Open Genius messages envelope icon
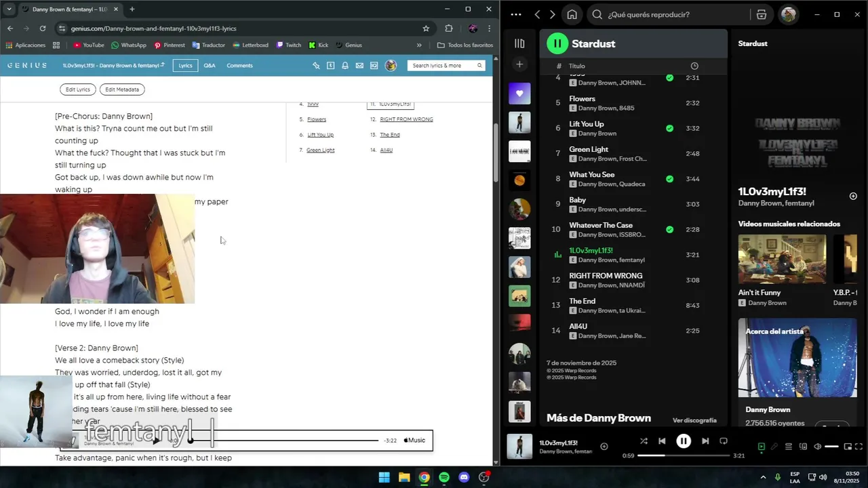Viewport: 868px width, 488px height. click(x=359, y=66)
